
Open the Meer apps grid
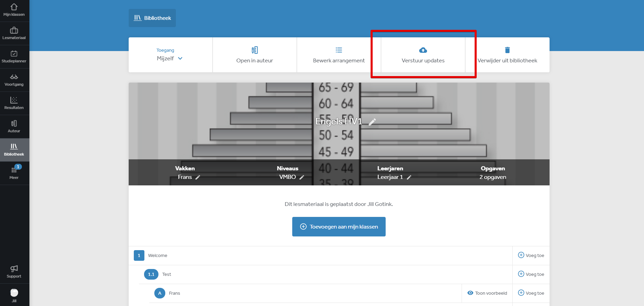(14, 173)
